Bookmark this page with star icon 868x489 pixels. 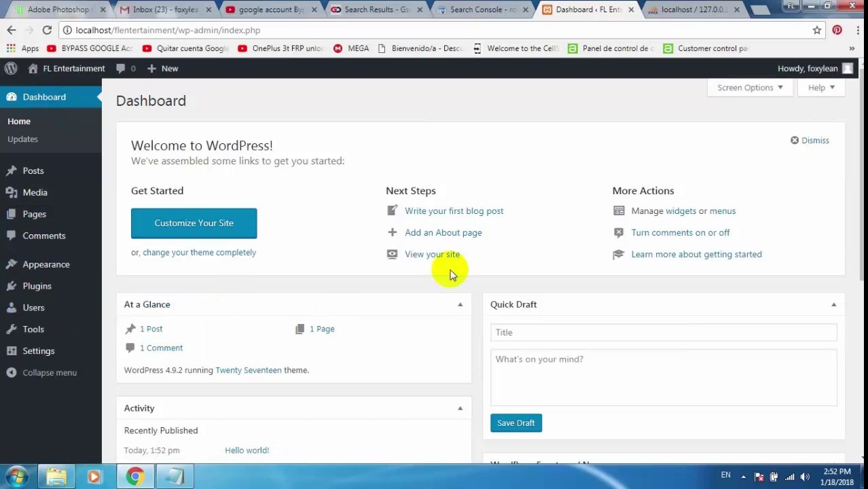(817, 31)
